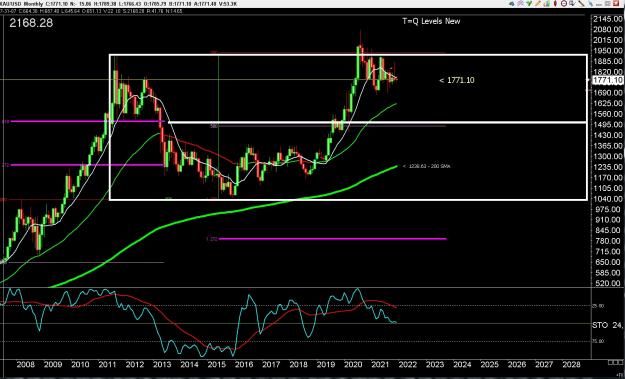Click the 2020 year label on the time axis

pos(353,364)
